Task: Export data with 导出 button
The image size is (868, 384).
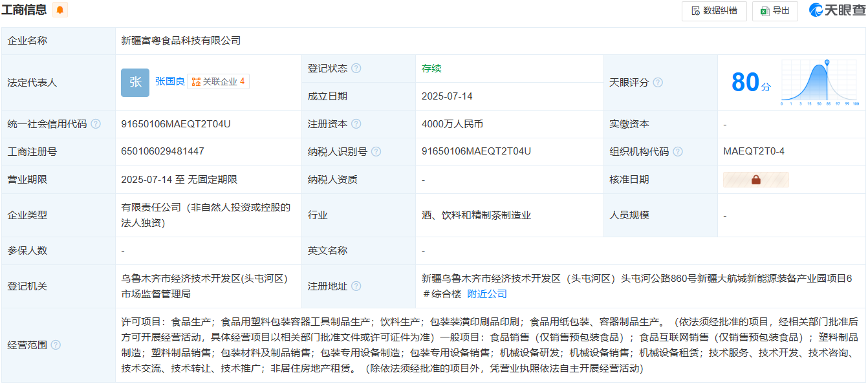Action: 775,11
